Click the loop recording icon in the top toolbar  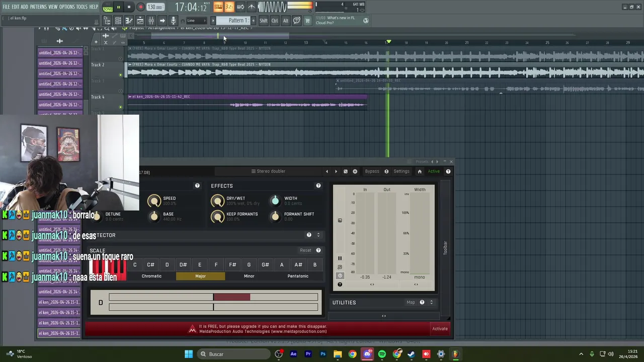pyautogui.click(x=240, y=7)
